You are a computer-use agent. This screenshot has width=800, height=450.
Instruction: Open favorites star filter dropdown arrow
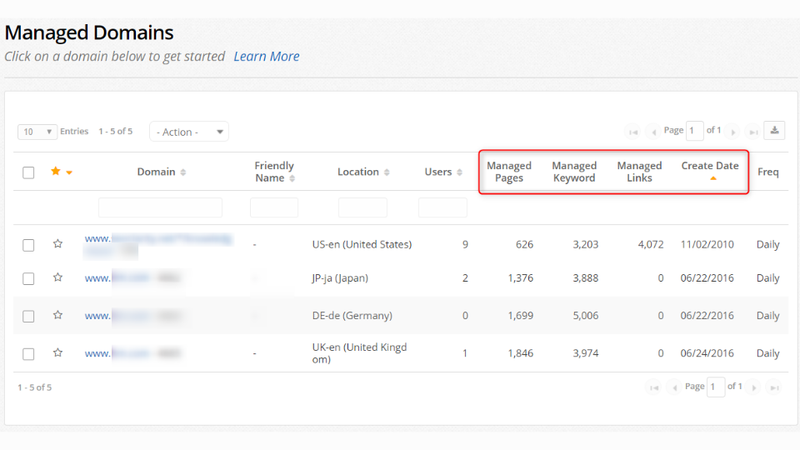(x=69, y=172)
